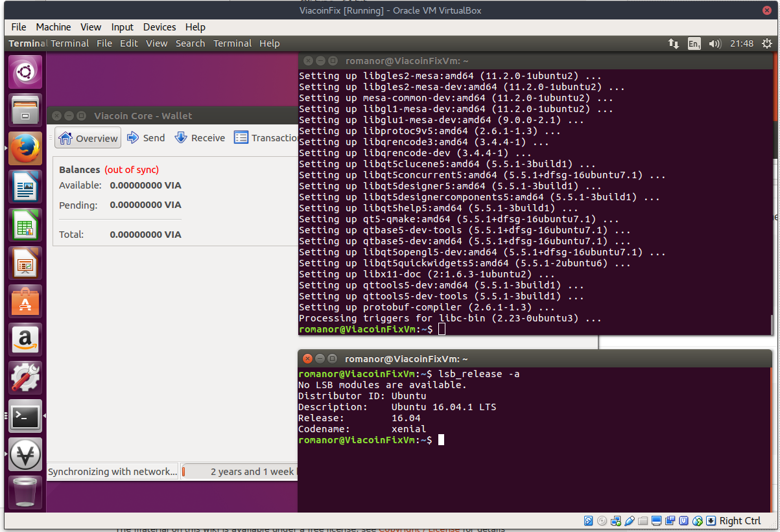Viewport: 780px width, 532px height.
Task: Open the Search menu in the Ubuntu panel
Action: [190, 43]
